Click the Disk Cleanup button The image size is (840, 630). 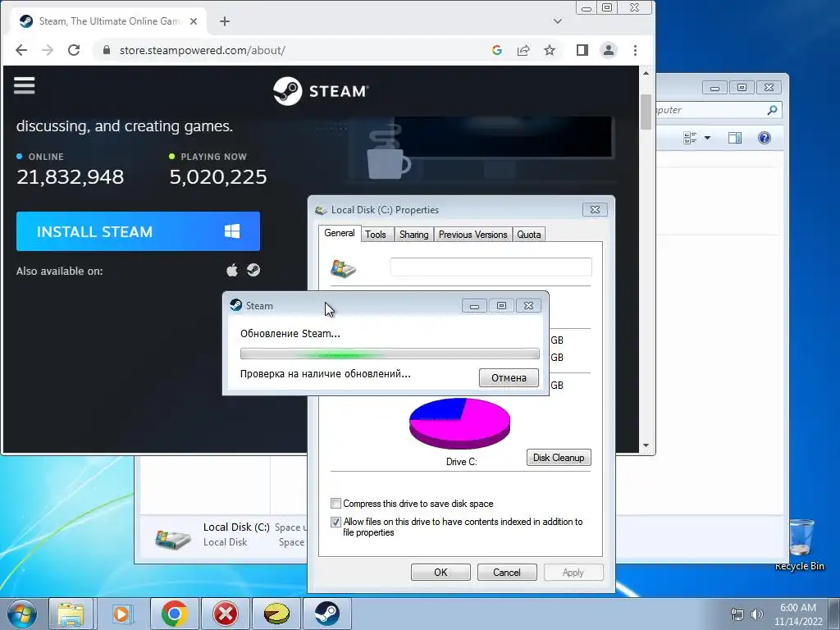coord(559,458)
